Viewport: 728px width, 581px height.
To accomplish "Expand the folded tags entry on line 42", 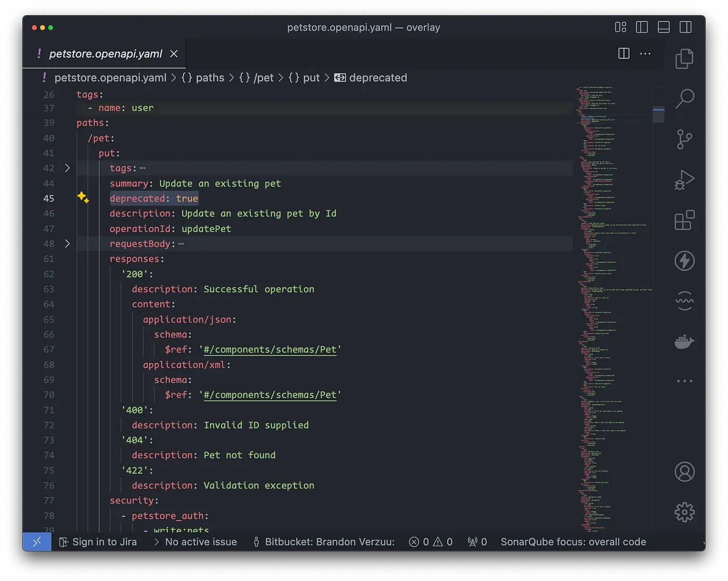I will [x=67, y=168].
